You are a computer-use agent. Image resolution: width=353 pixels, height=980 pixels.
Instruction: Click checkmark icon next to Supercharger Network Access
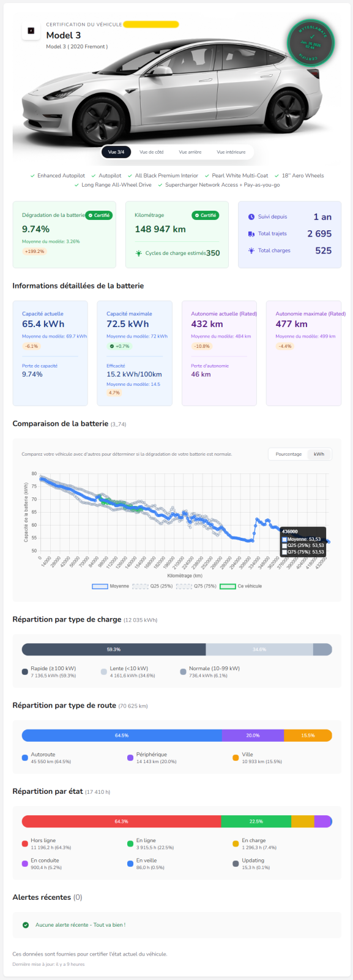click(160, 185)
